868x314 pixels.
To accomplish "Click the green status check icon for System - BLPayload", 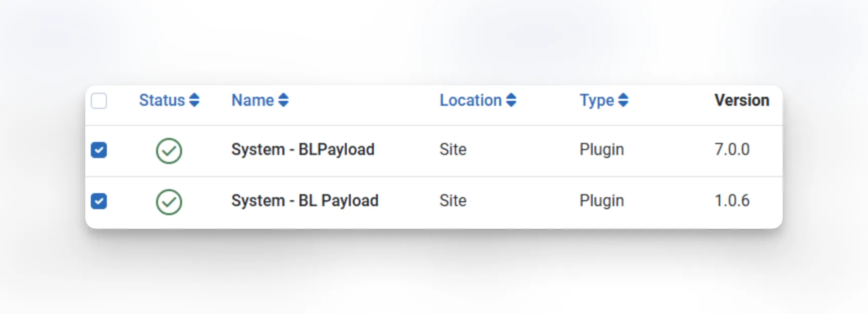I will point(169,150).
